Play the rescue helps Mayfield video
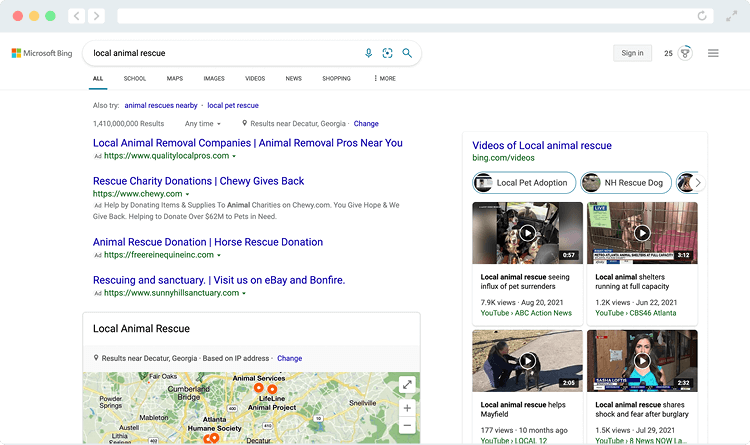The width and height of the screenshot is (750, 445). [527, 360]
